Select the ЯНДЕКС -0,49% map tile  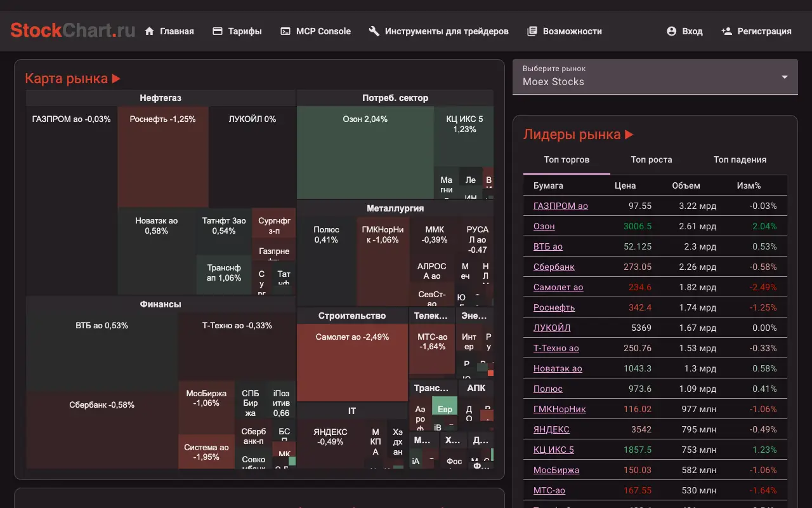click(x=331, y=444)
